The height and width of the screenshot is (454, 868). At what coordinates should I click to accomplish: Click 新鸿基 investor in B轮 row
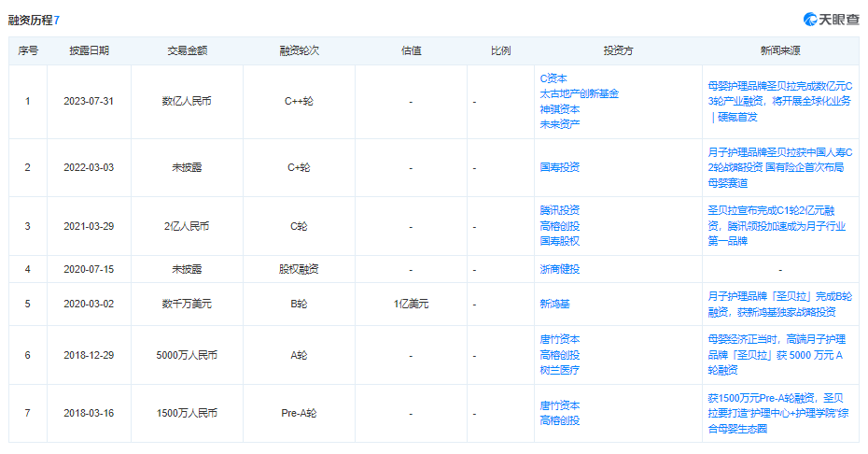coord(553,304)
